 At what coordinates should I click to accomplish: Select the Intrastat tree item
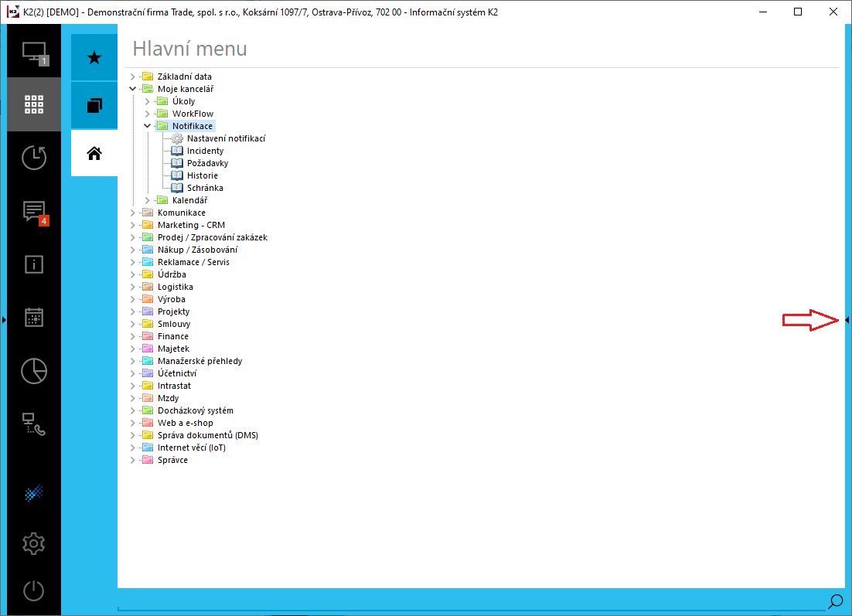tap(174, 386)
